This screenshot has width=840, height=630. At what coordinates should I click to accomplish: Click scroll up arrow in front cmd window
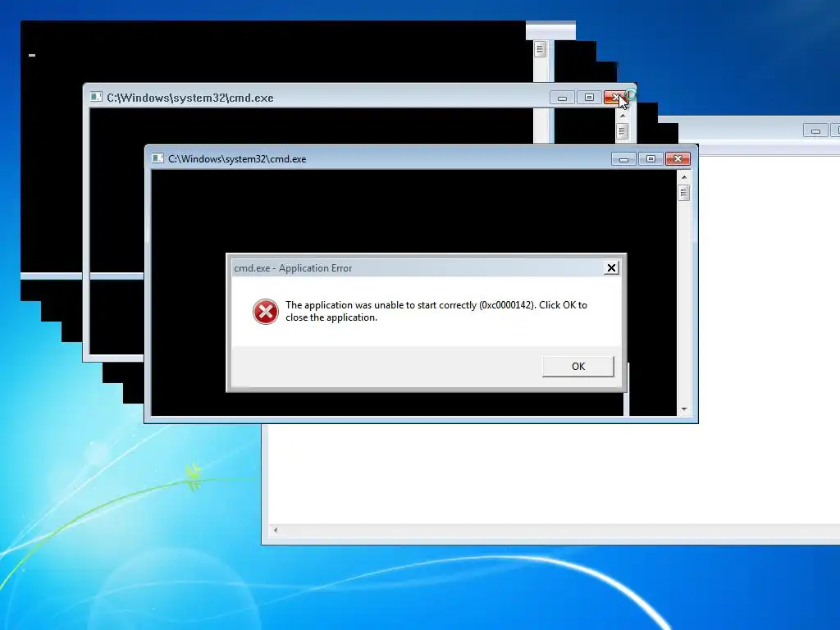pyautogui.click(x=684, y=177)
